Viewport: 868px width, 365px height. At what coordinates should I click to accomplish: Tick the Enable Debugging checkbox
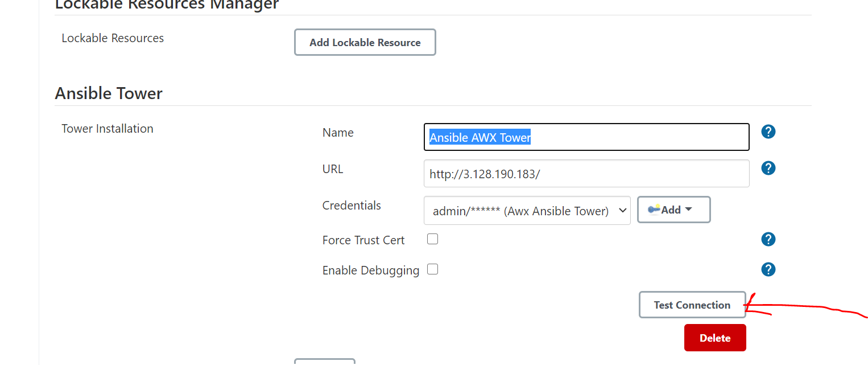pos(433,269)
